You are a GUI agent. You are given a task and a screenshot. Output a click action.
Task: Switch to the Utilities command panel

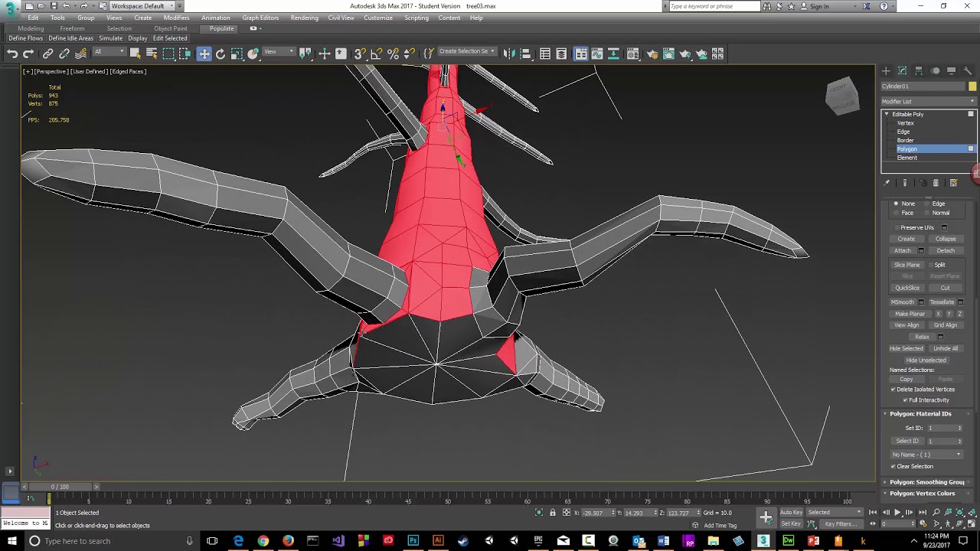[x=968, y=70]
